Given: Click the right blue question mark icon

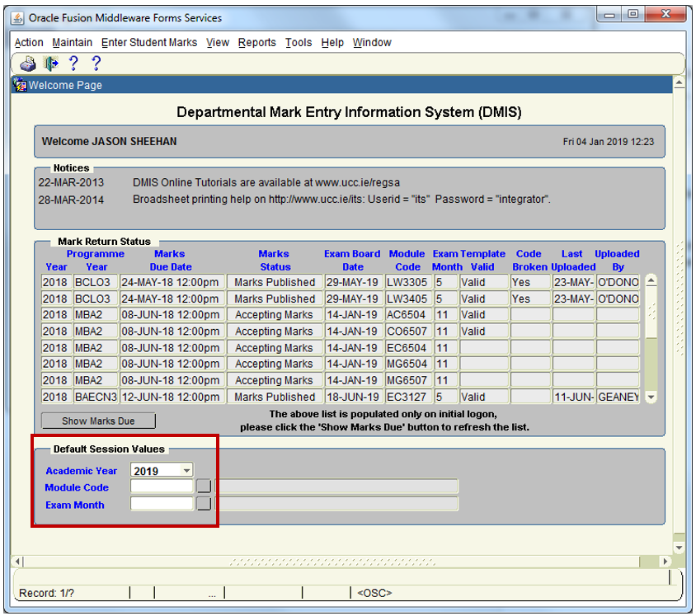Looking at the screenshot, I should pyautogui.click(x=96, y=63).
